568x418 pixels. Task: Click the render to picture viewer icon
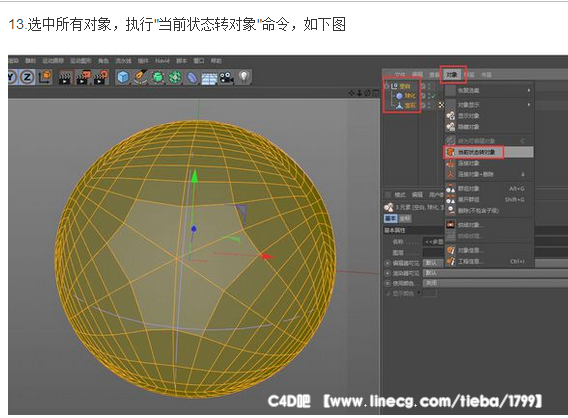[83, 78]
